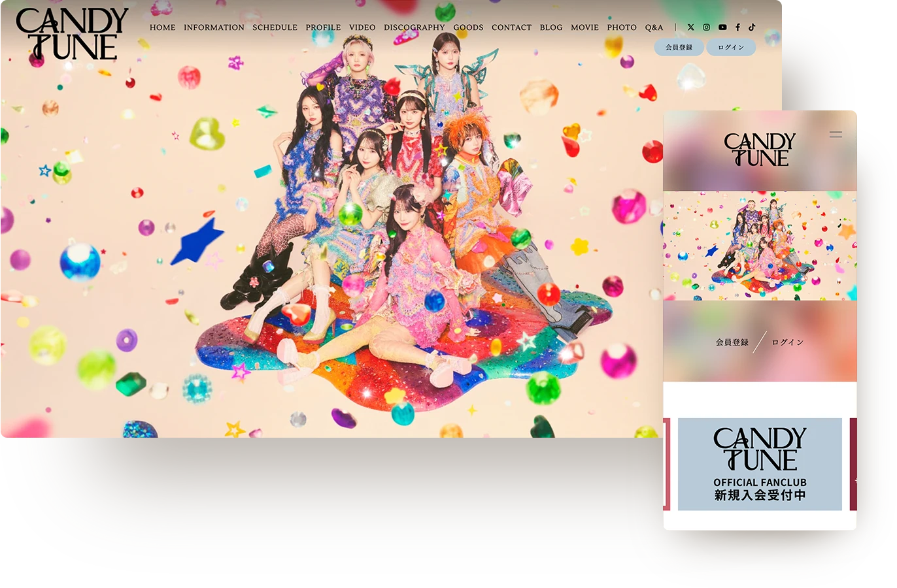Go to the GOODS page
The height and width of the screenshot is (588, 897).
[x=469, y=27]
